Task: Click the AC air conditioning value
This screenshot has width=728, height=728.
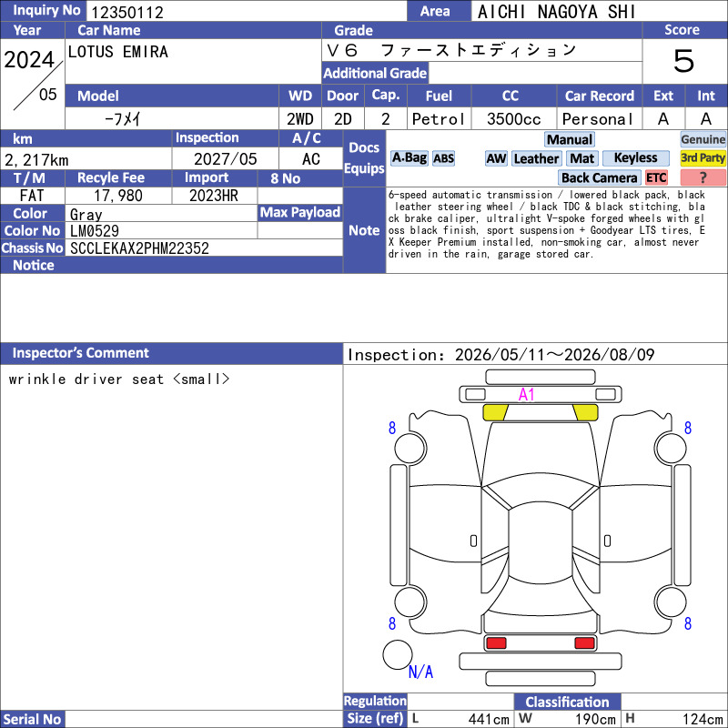Action: (310, 159)
